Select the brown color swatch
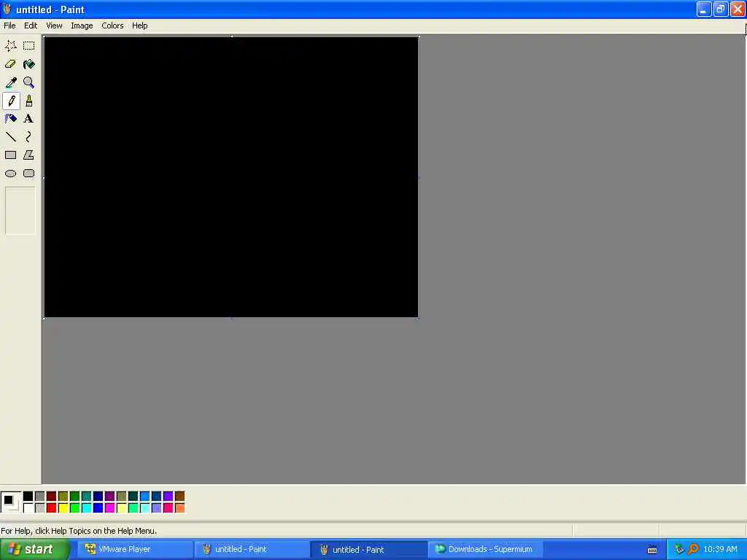Screen dimensions: 747x560 pos(179,496)
